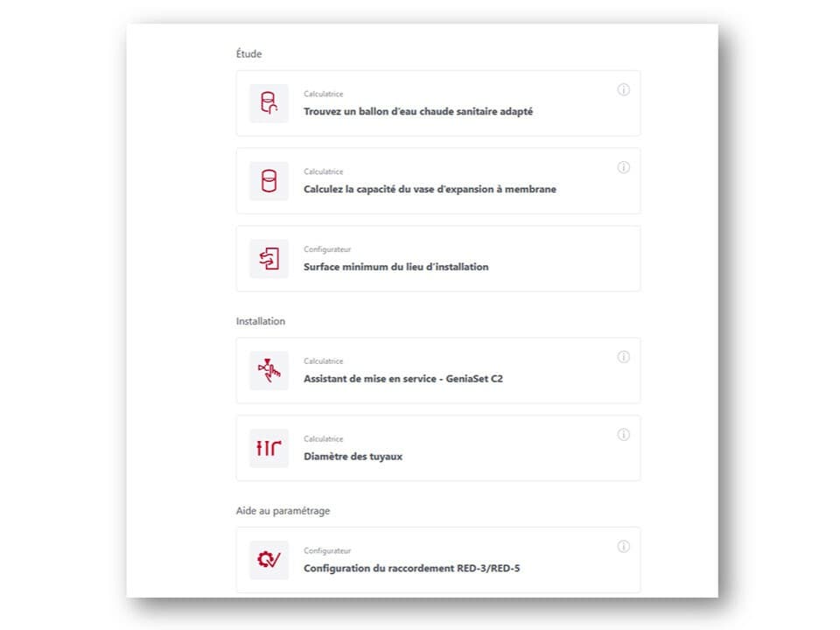The width and height of the screenshot is (840, 630).
Task: Click the RED-3/RED-5 configuration gear icon
Action: point(269,560)
